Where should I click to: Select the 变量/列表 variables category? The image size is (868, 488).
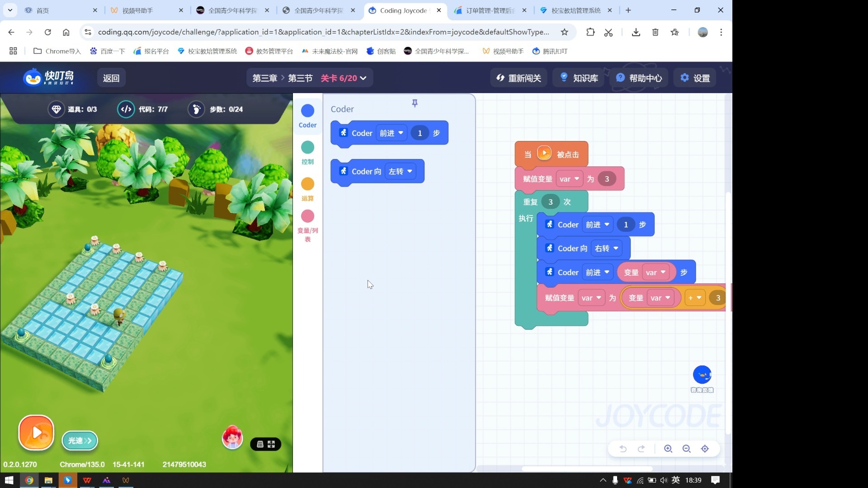[307, 226]
